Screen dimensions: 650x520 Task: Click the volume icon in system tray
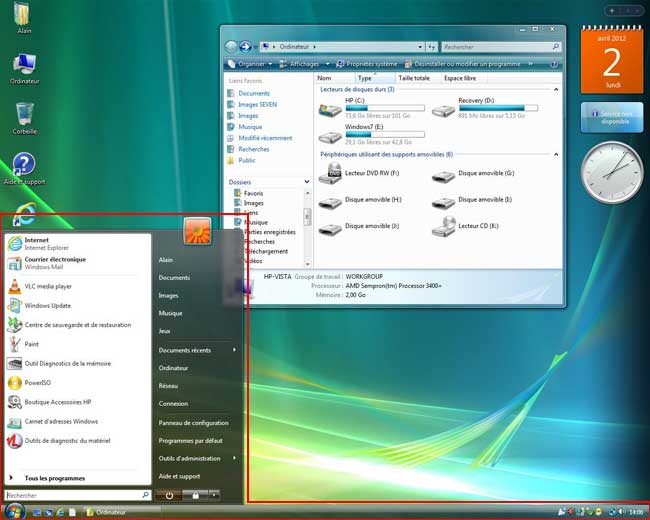tap(623, 512)
